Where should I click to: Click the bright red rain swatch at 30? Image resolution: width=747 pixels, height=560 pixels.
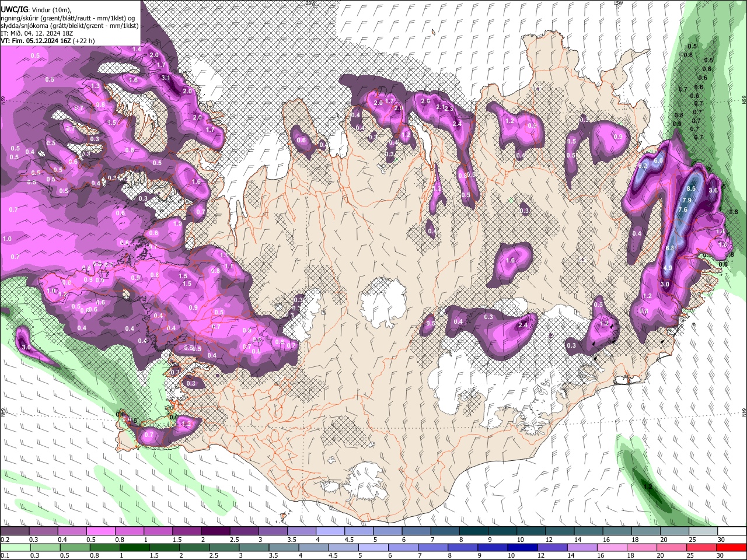pyautogui.click(x=732, y=547)
